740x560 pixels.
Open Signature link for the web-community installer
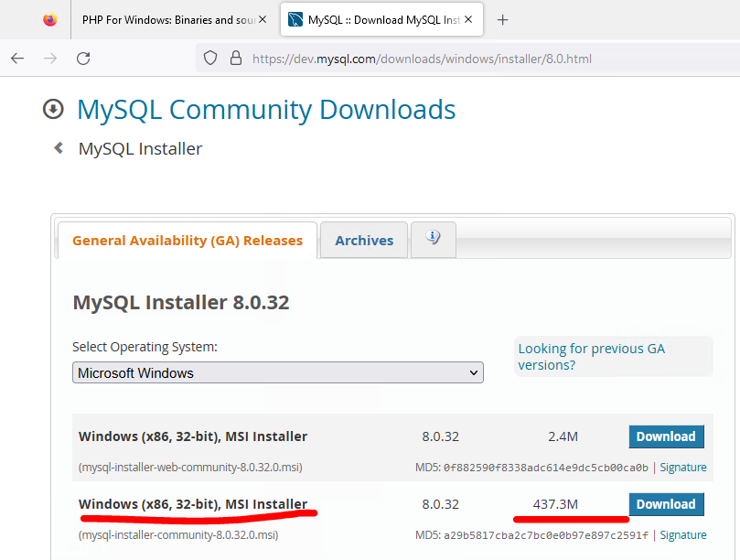683,468
